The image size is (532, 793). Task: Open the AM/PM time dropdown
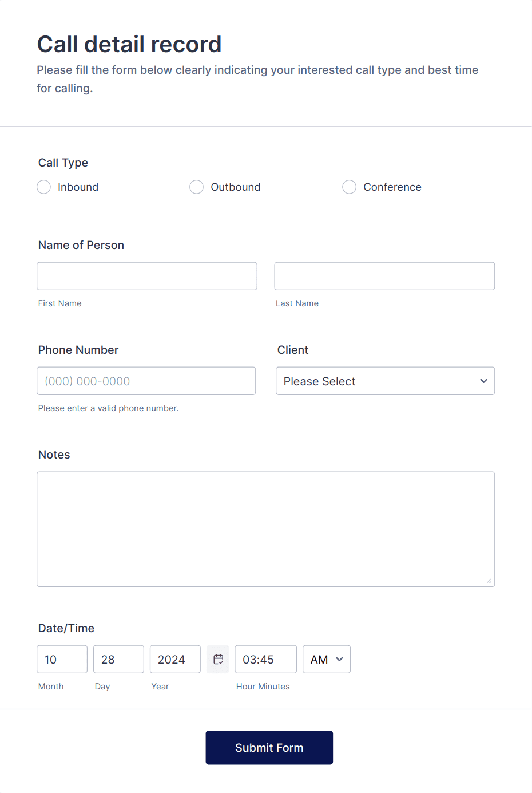tap(326, 659)
